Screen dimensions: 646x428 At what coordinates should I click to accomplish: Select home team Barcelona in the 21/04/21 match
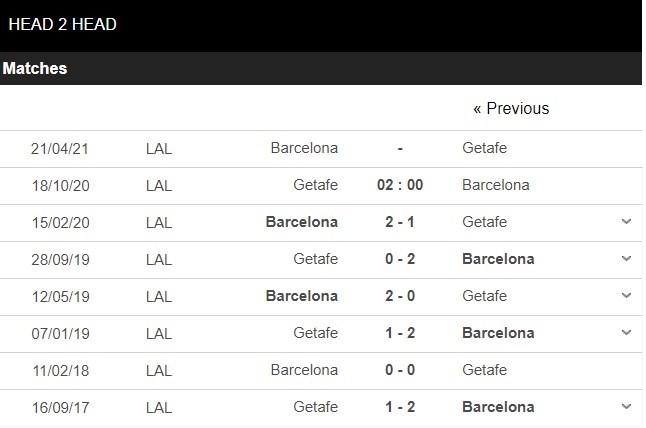304,148
